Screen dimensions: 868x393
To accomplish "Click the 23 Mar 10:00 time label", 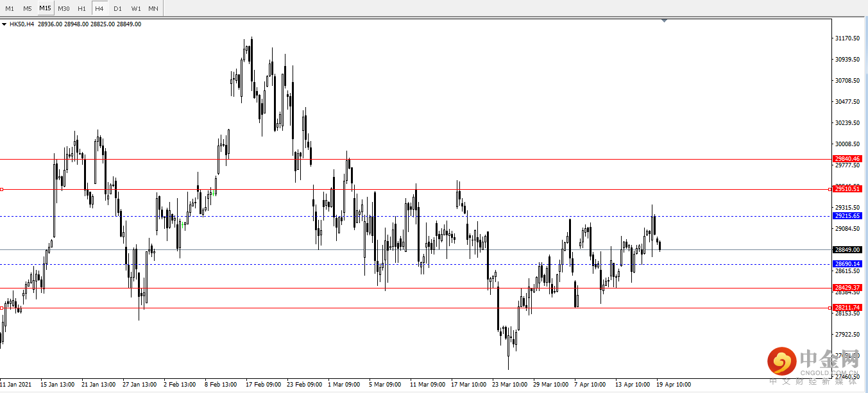I will pos(509,385).
